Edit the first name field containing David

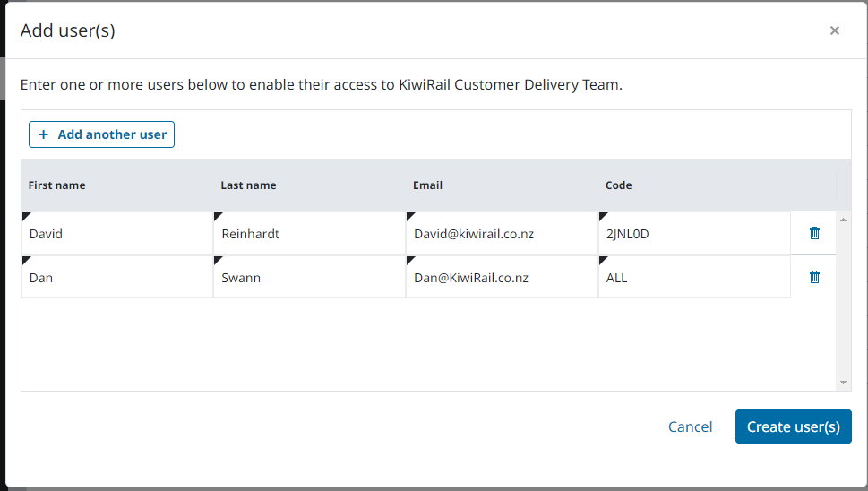point(117,234)
